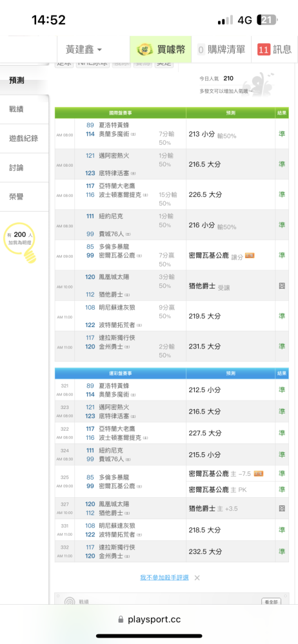The height and width of the screenshot is (644, 298).
Task: Click the 看全部 button near 戰績
Action: pos(272,601)
